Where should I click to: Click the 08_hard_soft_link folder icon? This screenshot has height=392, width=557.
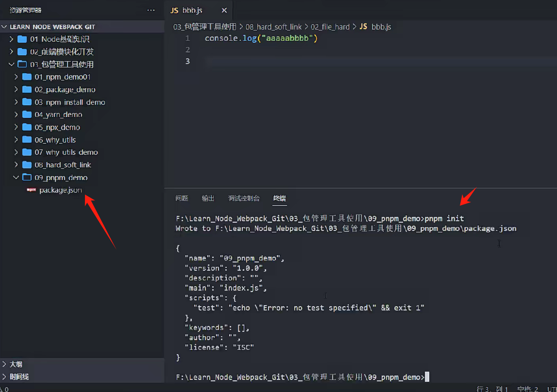click(x=27, y=164)
